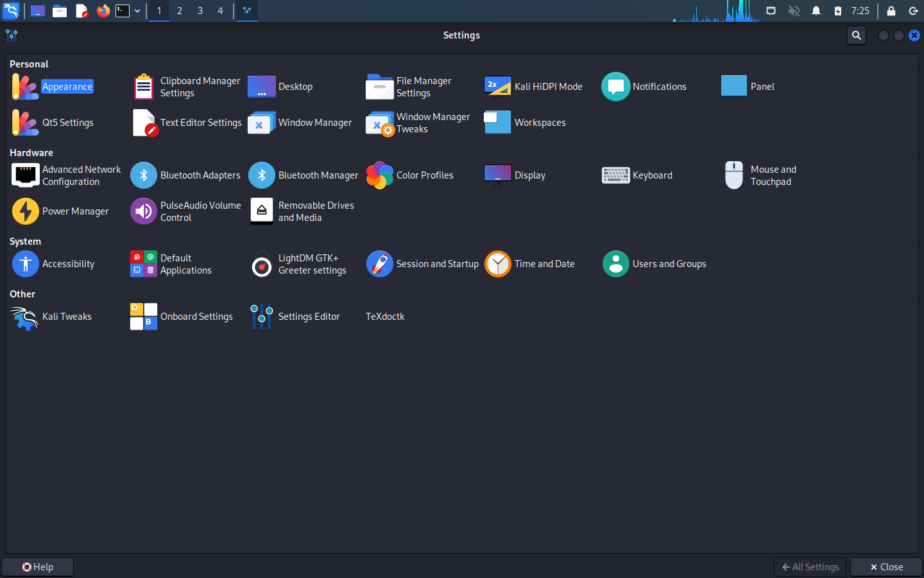Open Kali HiDPI Mode icon
924x578 pixels.
pyautogui.click(x=498, y=87)
